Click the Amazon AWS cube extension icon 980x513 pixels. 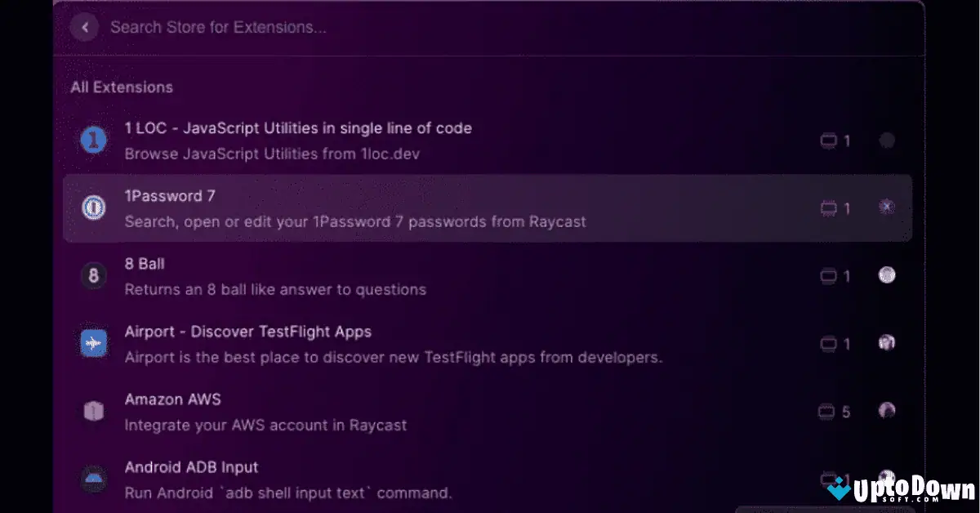(x=93, y=411)
